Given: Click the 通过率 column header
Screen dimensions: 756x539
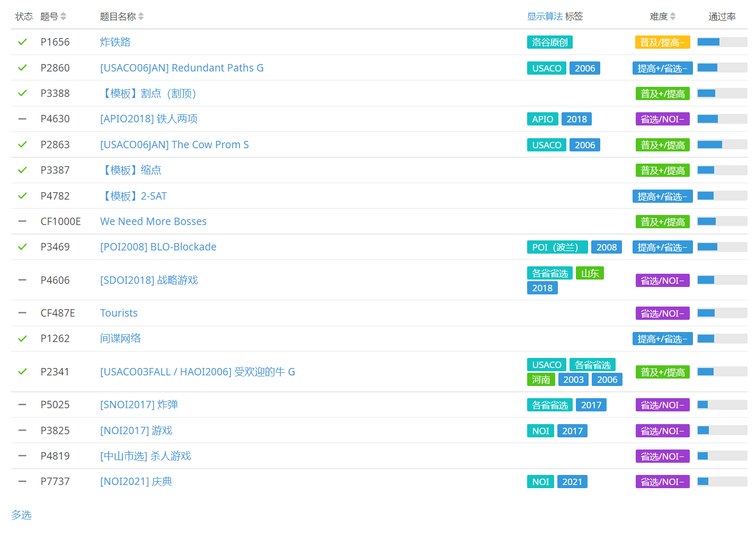Looking at the screenshot, I should (722, 16).
